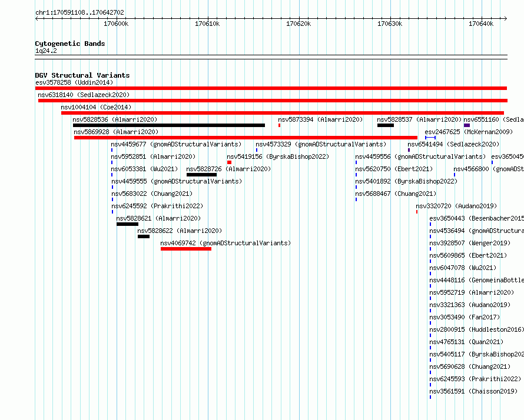Click the 170610k ruler tick label
524x420 pixels.
pos(207,24)
